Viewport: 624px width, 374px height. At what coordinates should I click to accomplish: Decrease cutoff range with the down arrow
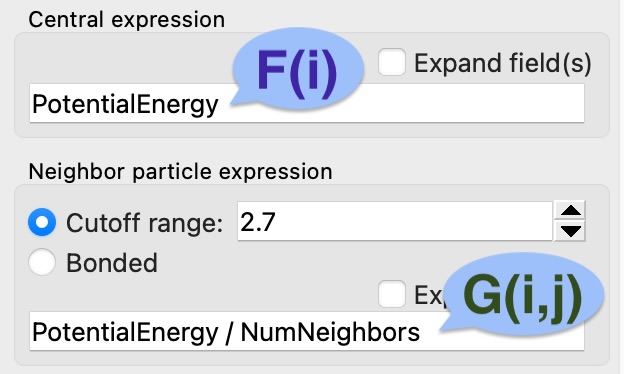[x=571, y=231]
